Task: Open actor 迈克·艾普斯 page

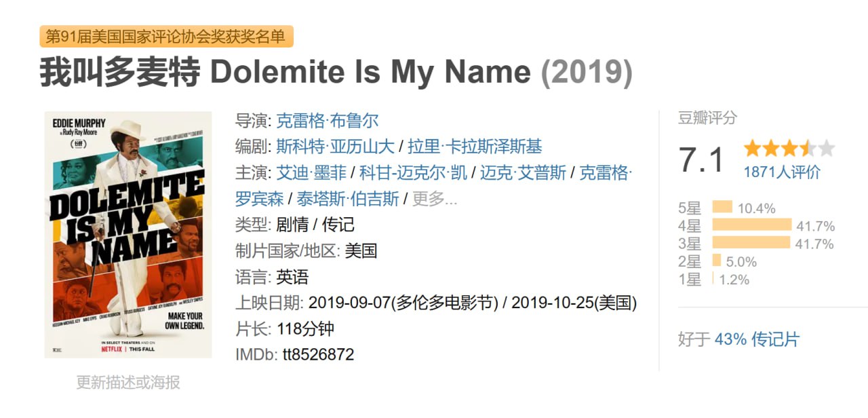Action: tap(523, 172)
